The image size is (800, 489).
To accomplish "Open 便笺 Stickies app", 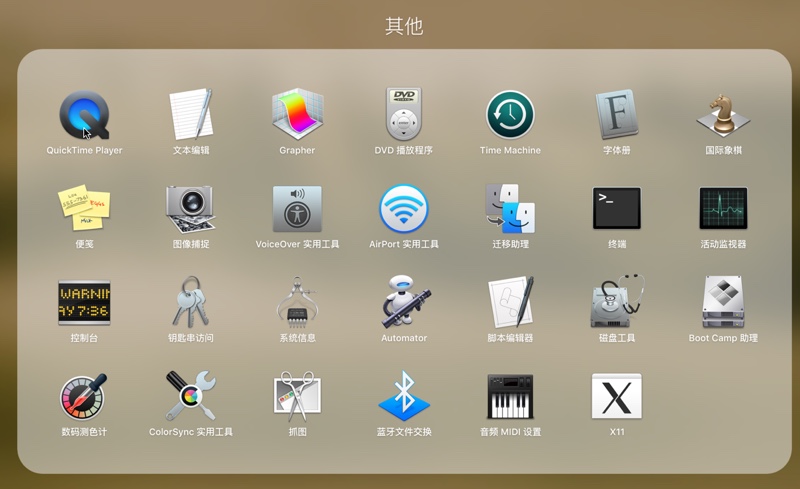I will pos(84,208).
